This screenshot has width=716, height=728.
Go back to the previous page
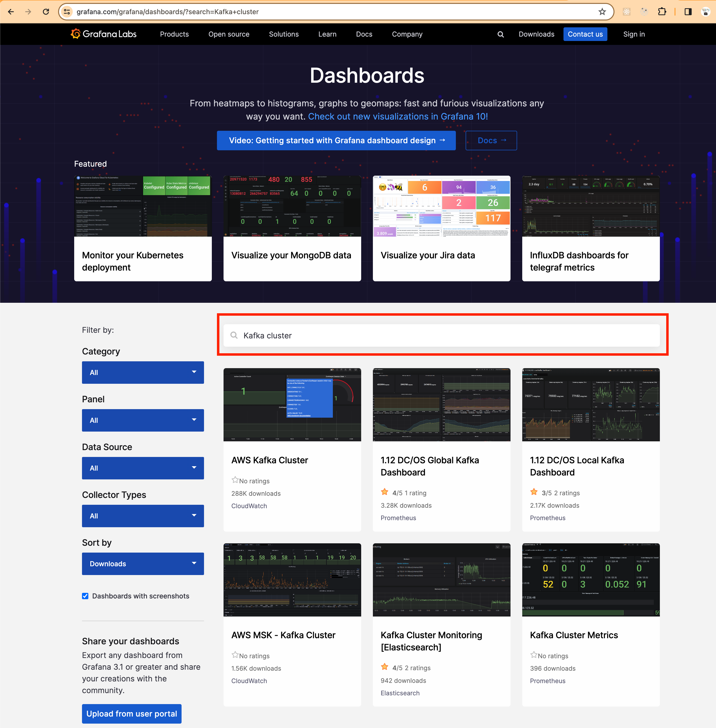click(11, 12)
